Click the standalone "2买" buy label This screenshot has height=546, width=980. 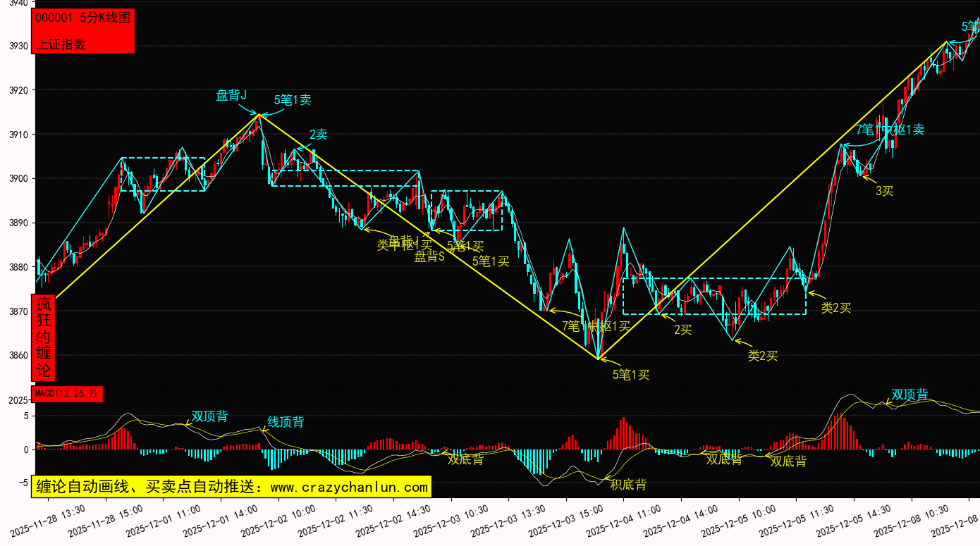tap(682, 329)
